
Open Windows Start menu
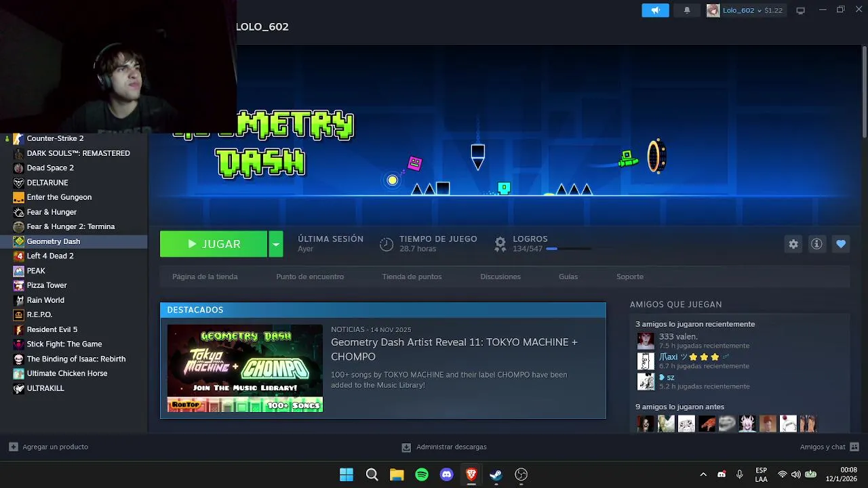click(347, 474)
